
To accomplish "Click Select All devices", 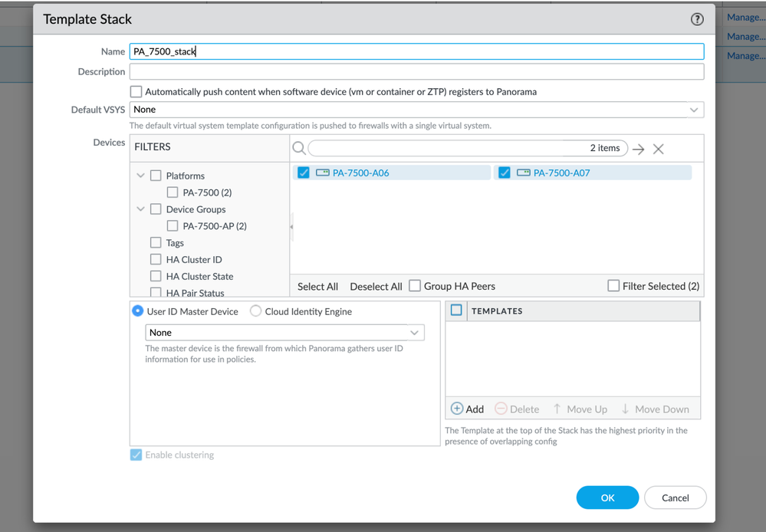I will (317, 286).
